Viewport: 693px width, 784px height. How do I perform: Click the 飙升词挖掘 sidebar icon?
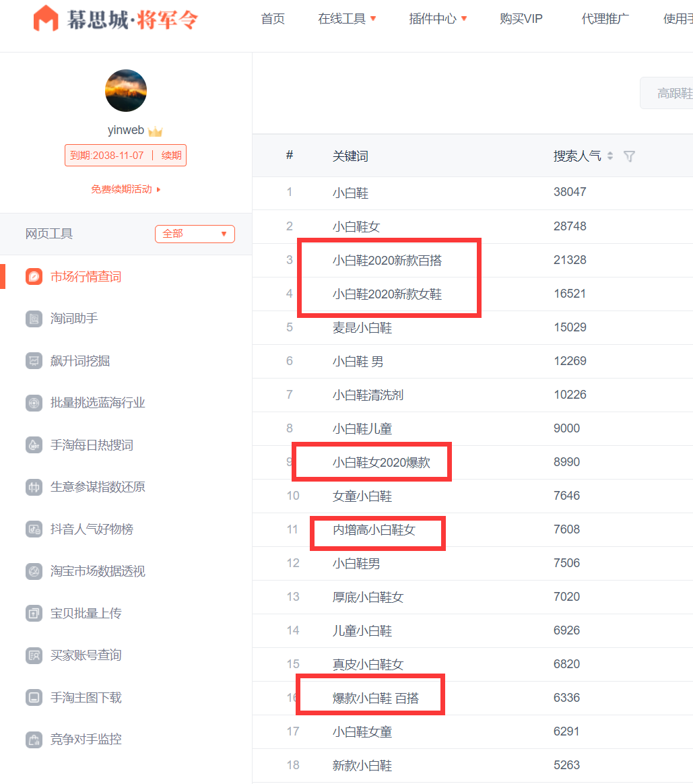coord(34,360)
